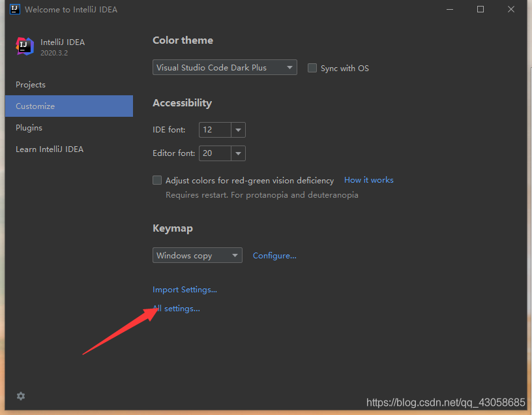This screenshot has width=532, height=415.
Task: Maximize the Welcome window
Action: point(480,9)
